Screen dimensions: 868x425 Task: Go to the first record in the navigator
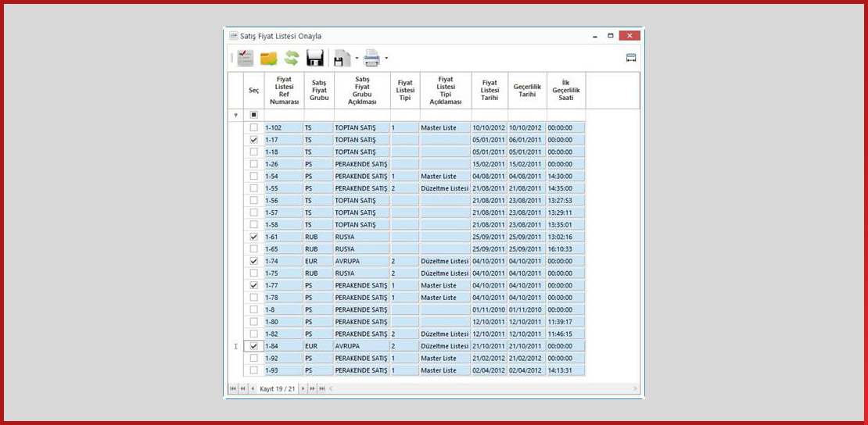[232, 389]
